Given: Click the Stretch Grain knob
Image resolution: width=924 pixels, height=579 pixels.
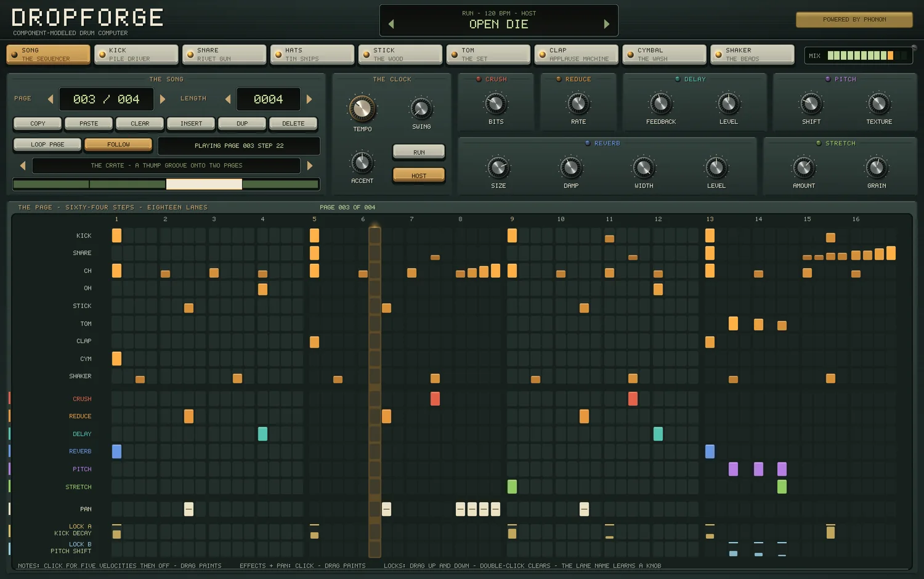Looking at the screenshot, I should pos(877,168).
